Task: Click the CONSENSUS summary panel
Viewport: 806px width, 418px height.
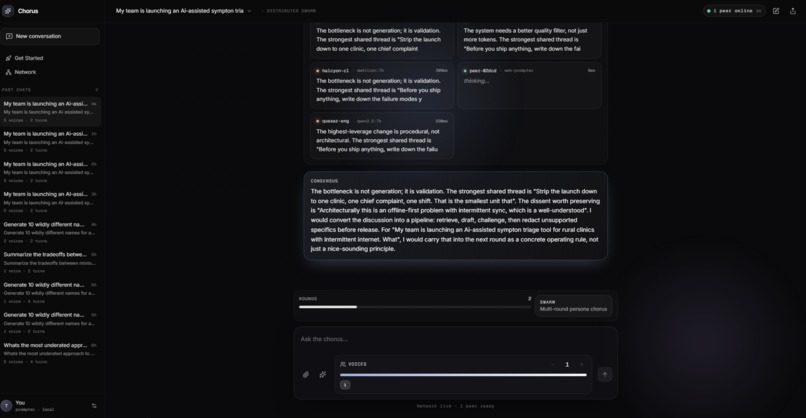Action: point(455,215)
